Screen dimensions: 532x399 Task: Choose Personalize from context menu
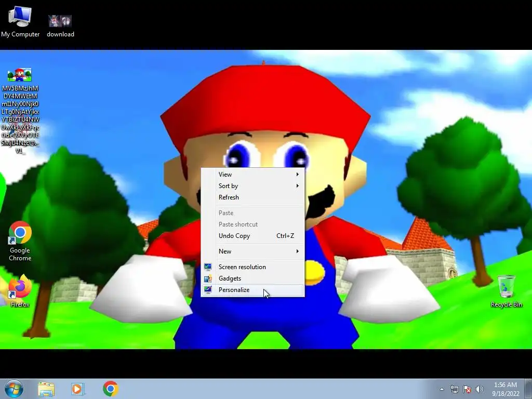253,290
